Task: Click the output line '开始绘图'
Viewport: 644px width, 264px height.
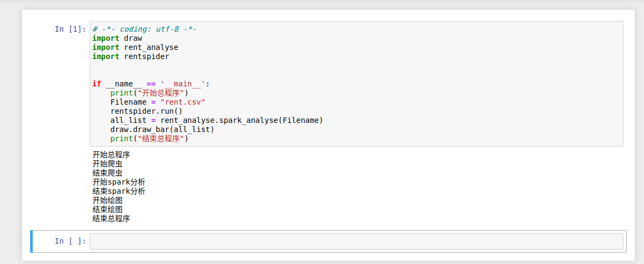Action: point(108,201)
